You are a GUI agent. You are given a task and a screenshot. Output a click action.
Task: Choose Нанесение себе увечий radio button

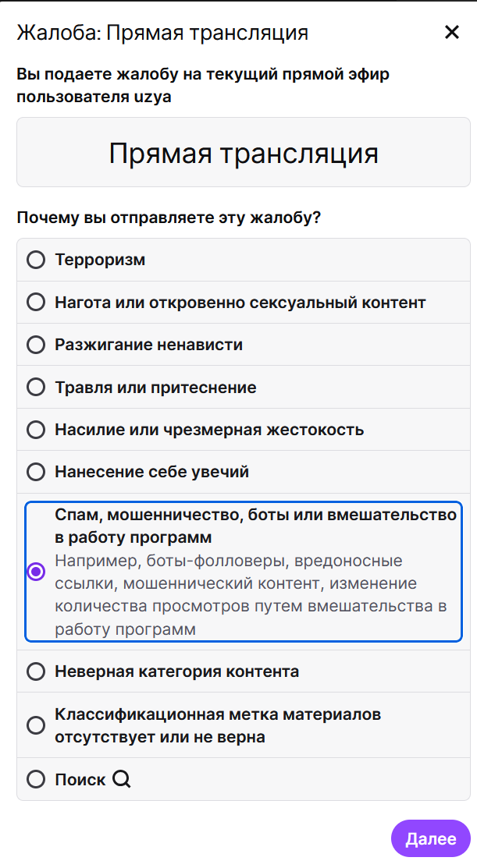[36, 472]
